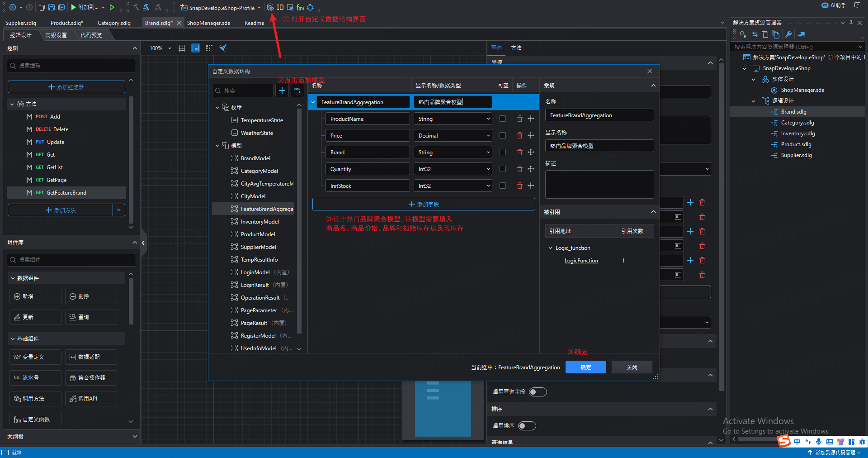The height and width of the screenshot is (458, 868).
Task: Click the move handle for Quantity field
Action: click(x=531, y=169)
